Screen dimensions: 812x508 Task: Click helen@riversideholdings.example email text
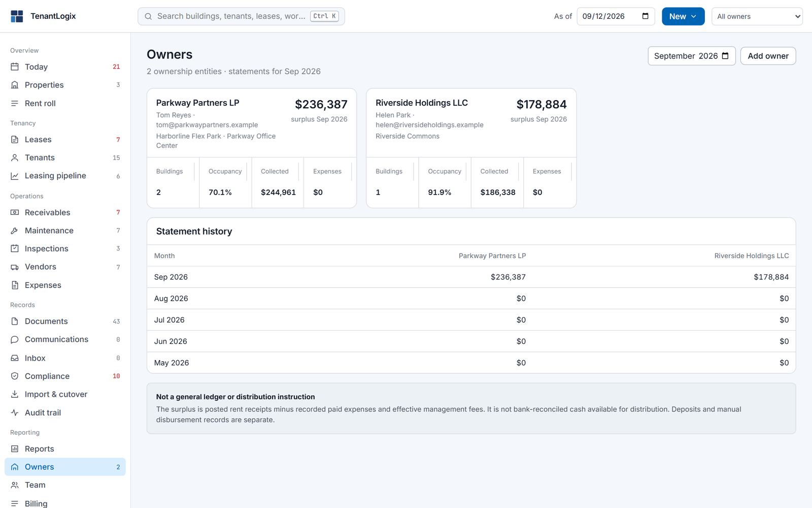point(429,125)
